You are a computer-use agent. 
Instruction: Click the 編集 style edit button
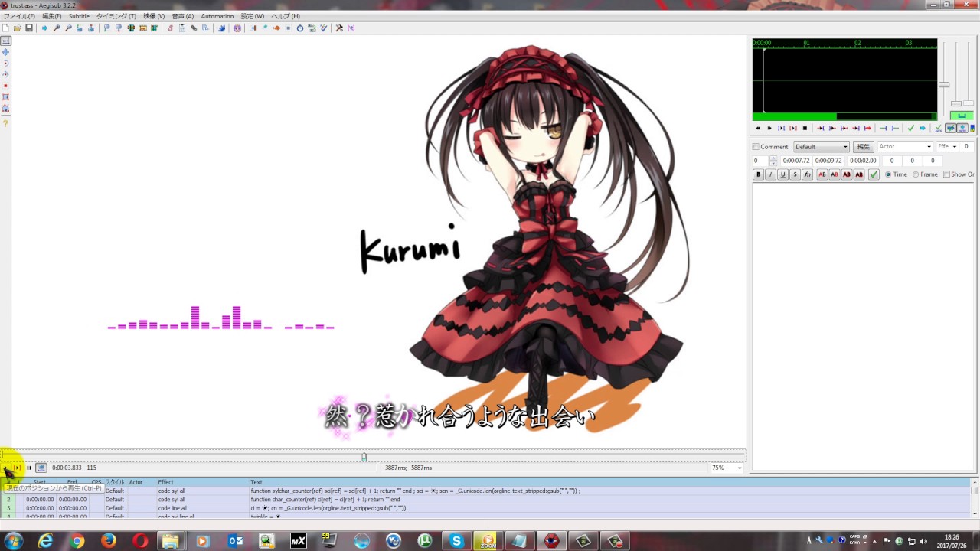tap(863, 147)
